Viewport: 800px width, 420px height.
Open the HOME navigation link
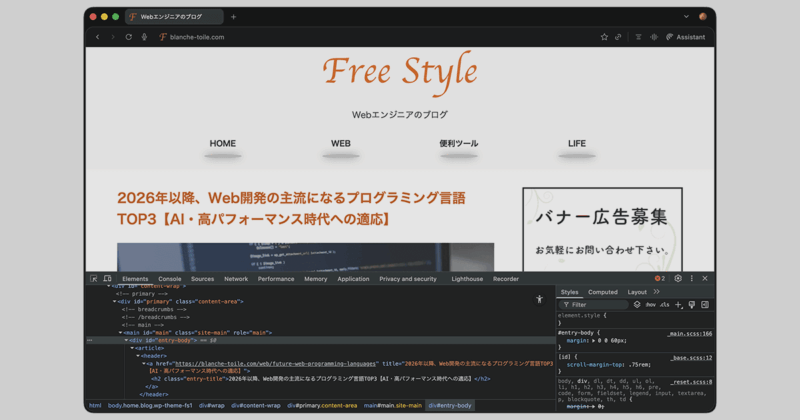222,143
